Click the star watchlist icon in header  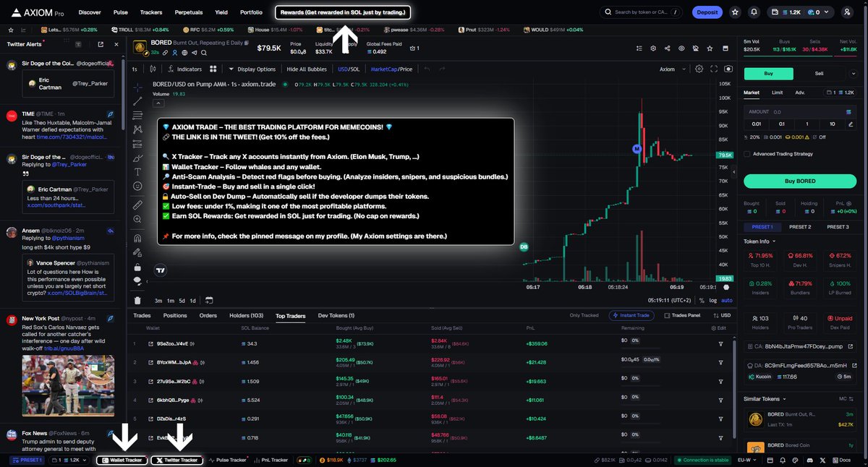735,12
